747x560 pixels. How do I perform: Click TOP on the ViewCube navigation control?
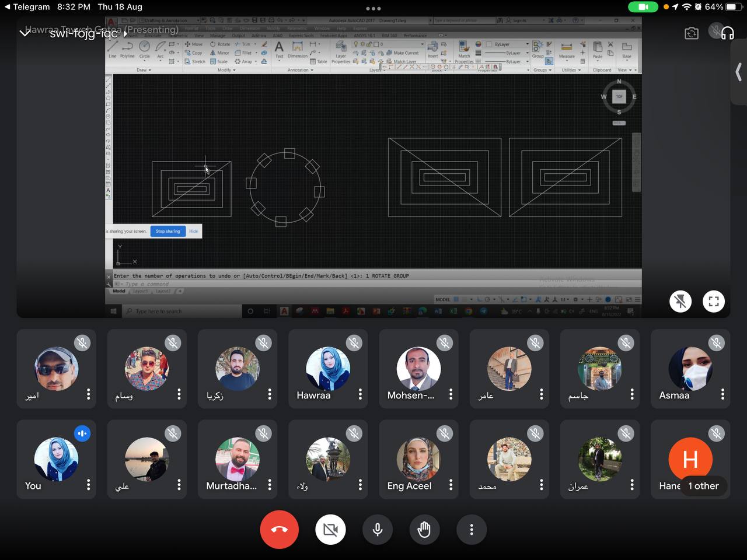click(x=619, y=96)
